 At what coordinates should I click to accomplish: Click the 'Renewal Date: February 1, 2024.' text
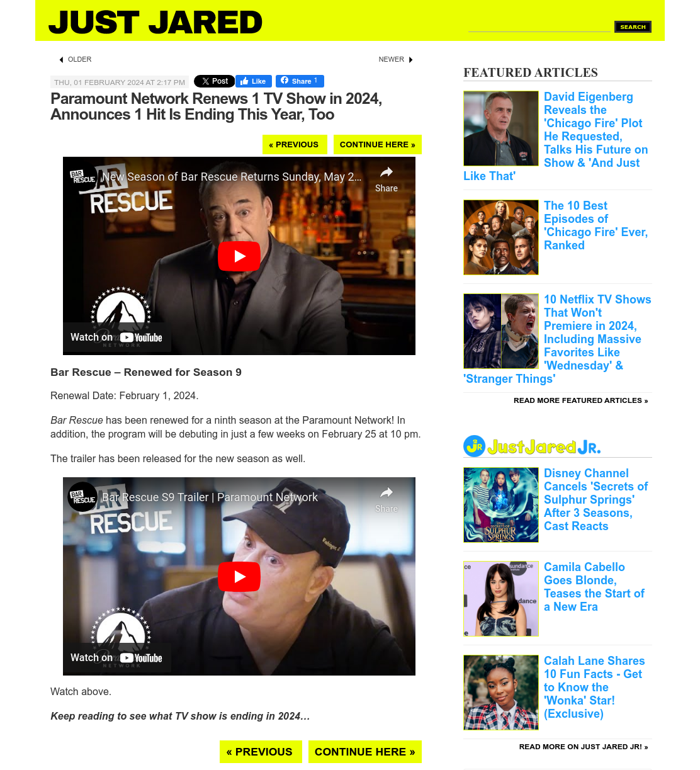tap(125, 396)
